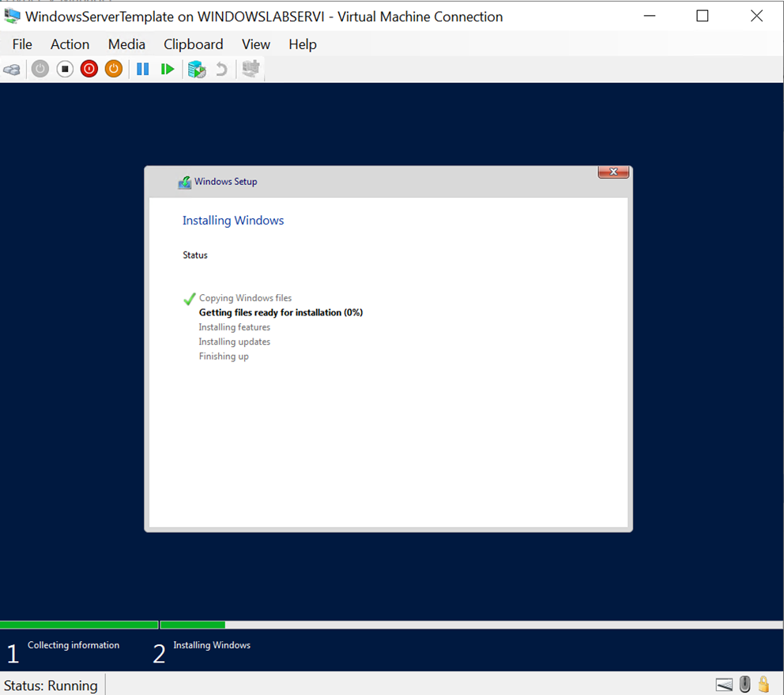Open the Clipboard menu
Screen dimensions: 784x695
click(193, 44)
